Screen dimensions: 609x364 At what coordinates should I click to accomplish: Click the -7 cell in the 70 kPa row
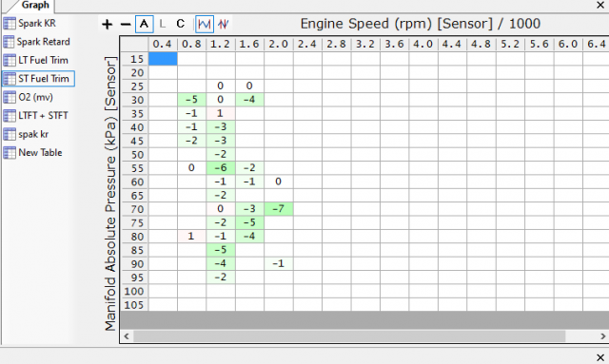[x=279, y=209]
